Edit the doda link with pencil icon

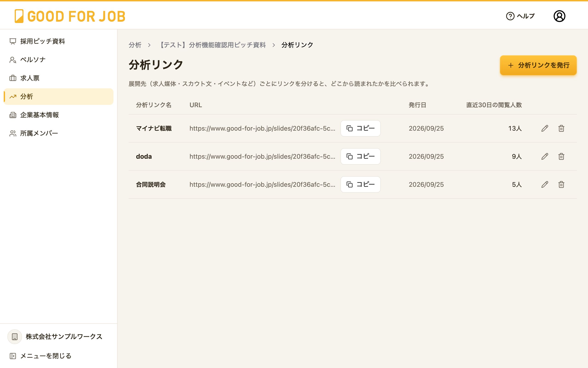pyautogui.click(x=545, y=156)
